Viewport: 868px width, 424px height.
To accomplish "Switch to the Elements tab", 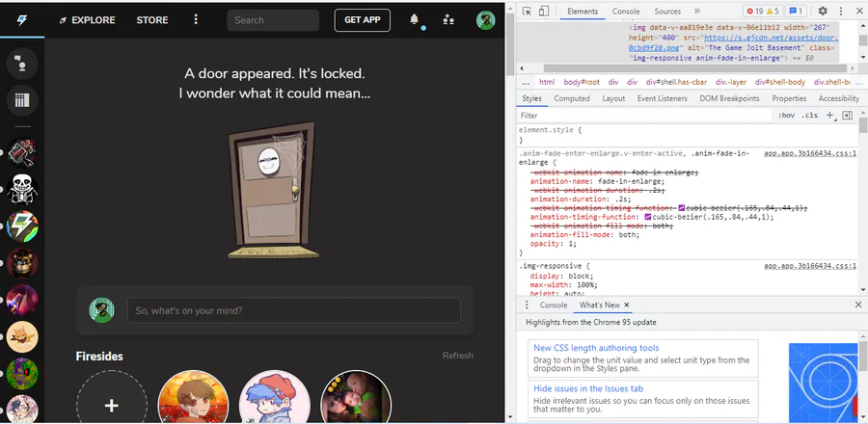I will point(583,11).
